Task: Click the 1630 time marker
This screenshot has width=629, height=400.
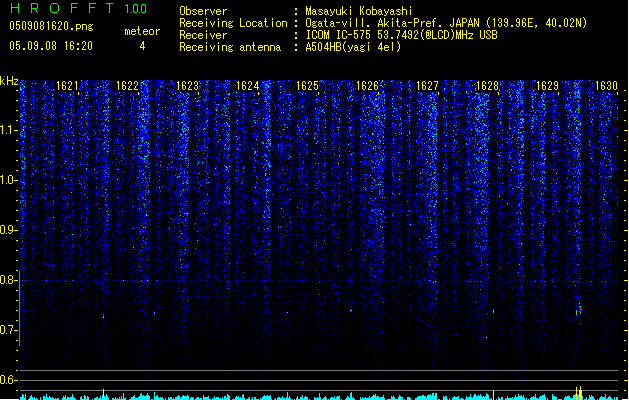Action: click(606, 86)
